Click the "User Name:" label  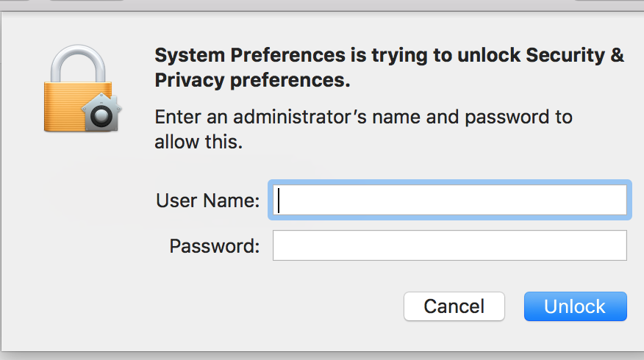click(208, 201)
